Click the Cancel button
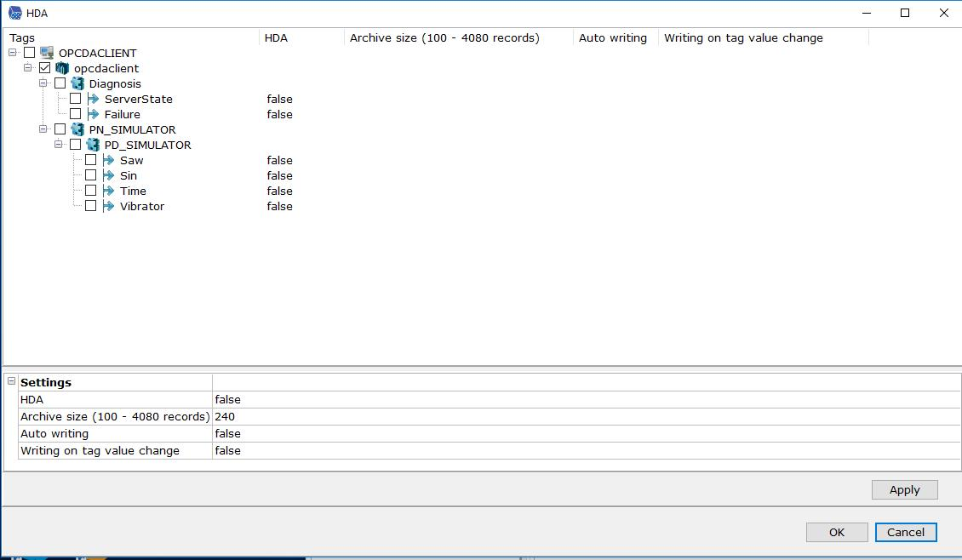This screenshot has width=962, height=560. point(906,533)
